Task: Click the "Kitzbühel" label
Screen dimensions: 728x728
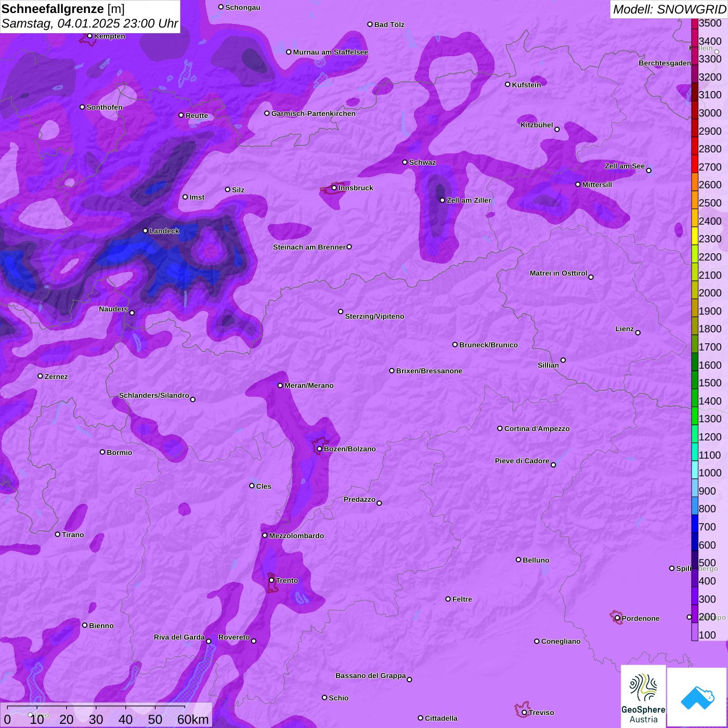Action: [x=537, y=125]
